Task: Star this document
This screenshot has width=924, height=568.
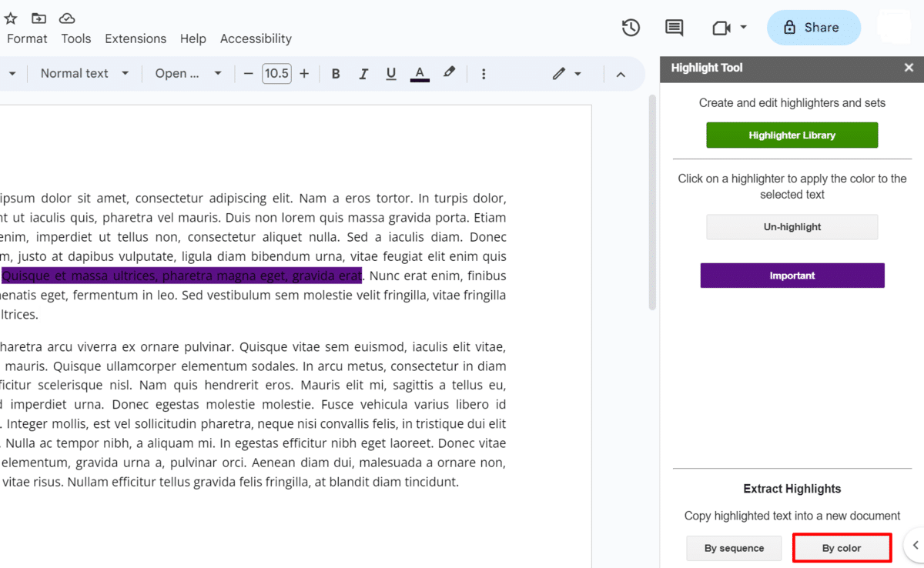Action: tap(11, 18)
